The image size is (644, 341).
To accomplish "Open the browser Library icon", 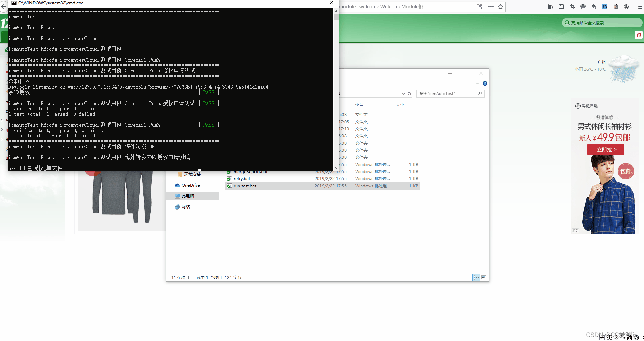I will [551, 7].
